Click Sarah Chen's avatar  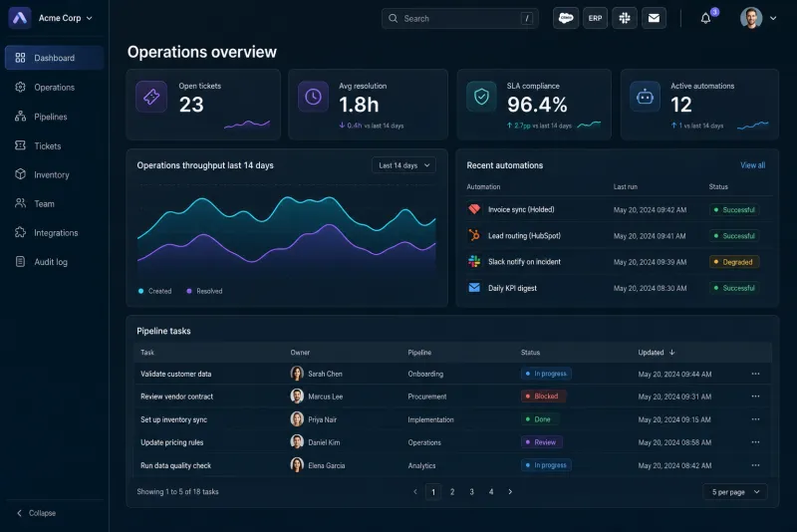[297, 374]
